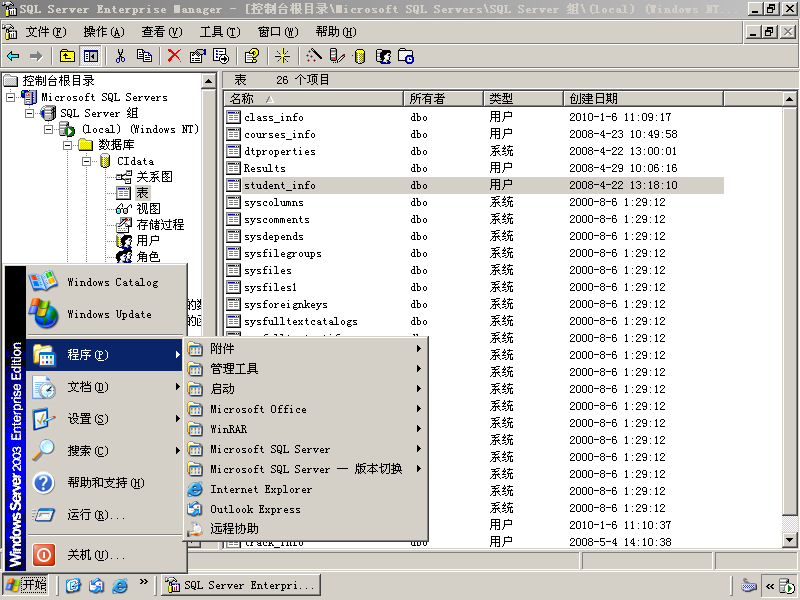Open Outlook Express in the programs submenu
This screenshot has height=600, width=800.
tap(306, 509)
